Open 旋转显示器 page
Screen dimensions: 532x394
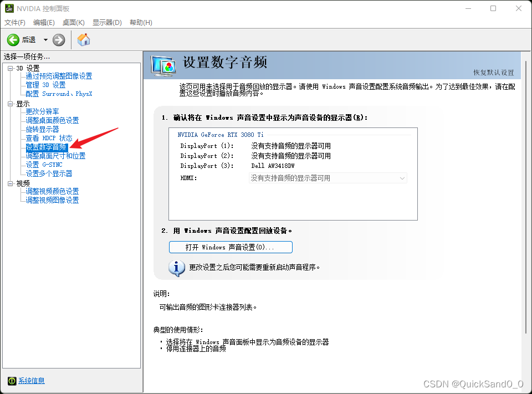tap(42, 129)
